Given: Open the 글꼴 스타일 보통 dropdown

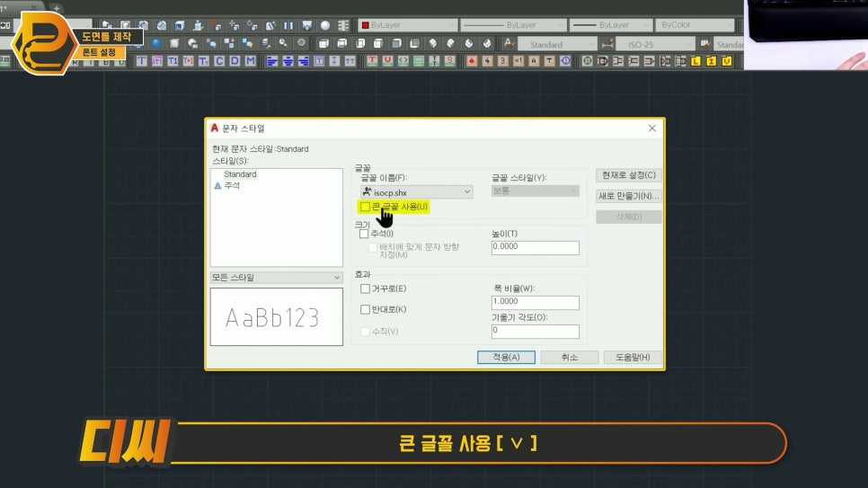Looking at the screenshot, I should coord(535,191).
